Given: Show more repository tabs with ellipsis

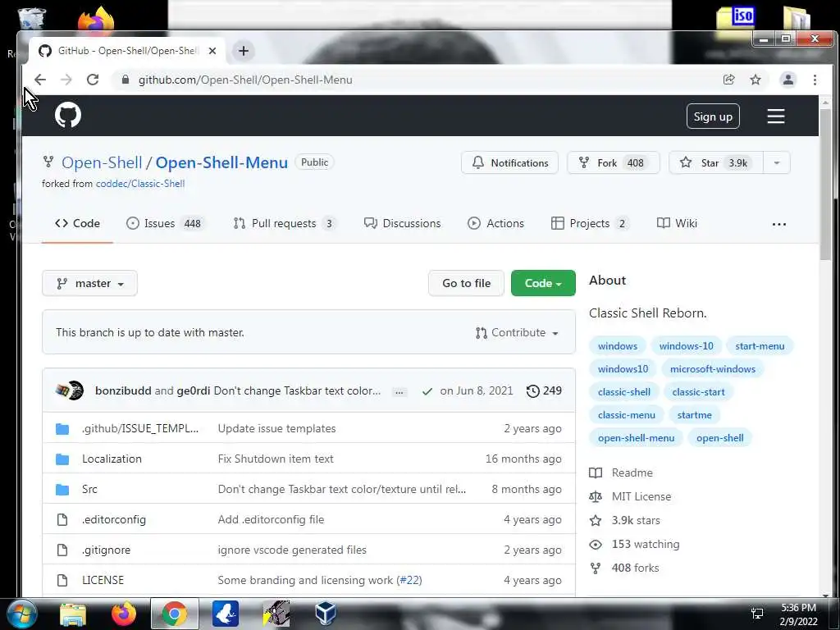Looking at the screenshot, I should click(x=779, y=225).
